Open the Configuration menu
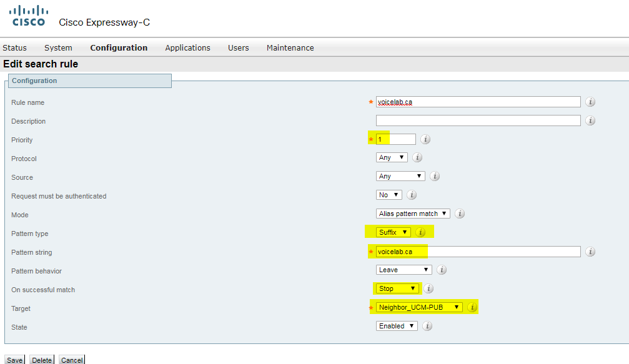Image resolution: width=629 pixels, height=364 pixels. [x=119, y=47]
